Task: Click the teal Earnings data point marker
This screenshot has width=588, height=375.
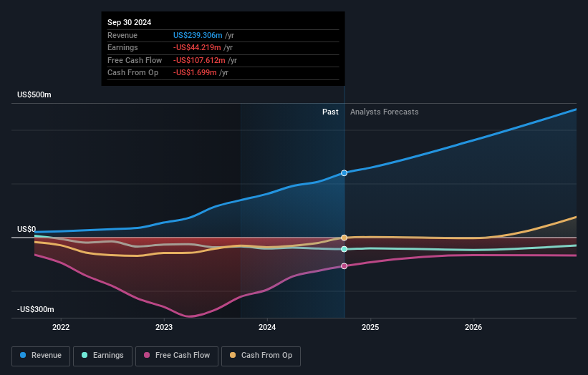Action: click(x=344, y=249)
